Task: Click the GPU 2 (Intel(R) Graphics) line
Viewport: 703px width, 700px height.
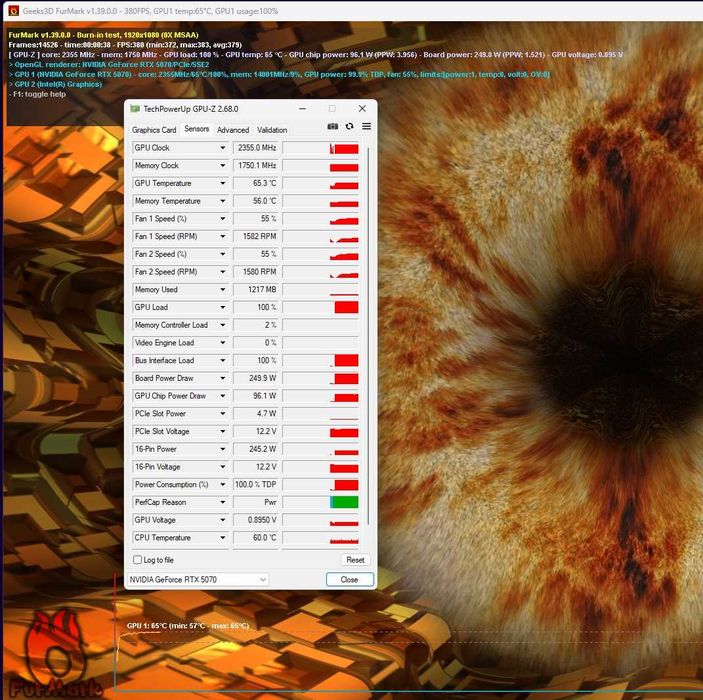Action: [55, 84]
